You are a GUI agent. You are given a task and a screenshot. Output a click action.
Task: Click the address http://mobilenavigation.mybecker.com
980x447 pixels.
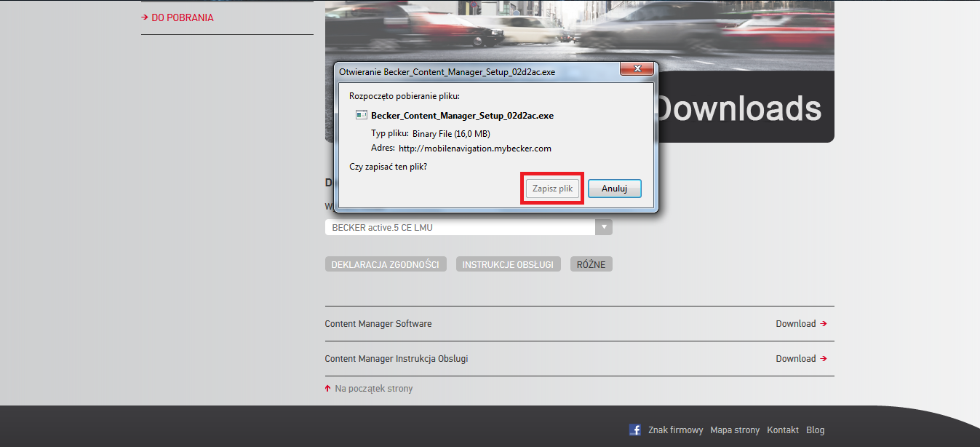click(x=475, y=149)
